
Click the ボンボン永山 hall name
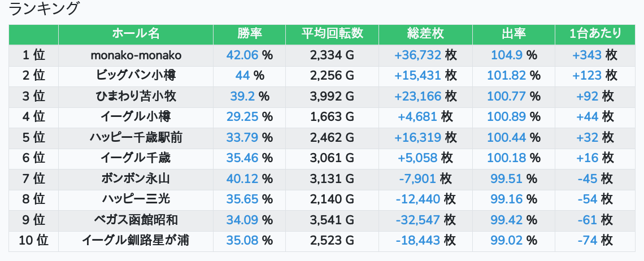(136, 179)
